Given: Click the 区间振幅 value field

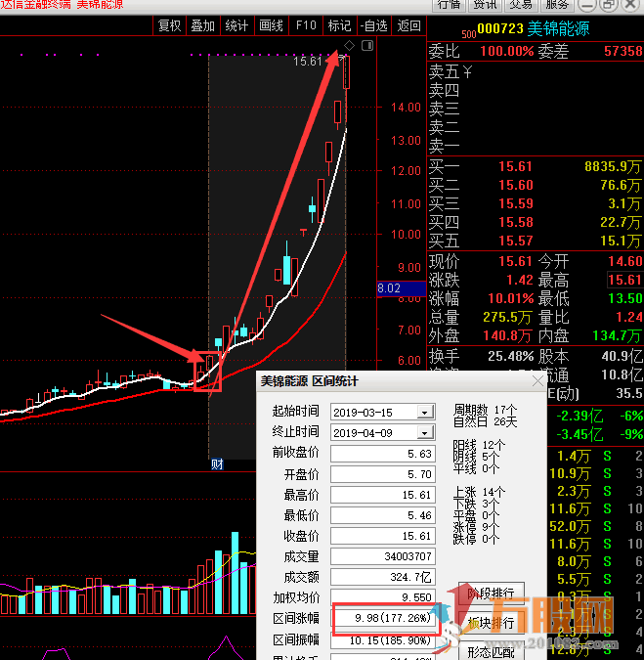Looking at the screenshot, I should (383, 640).
